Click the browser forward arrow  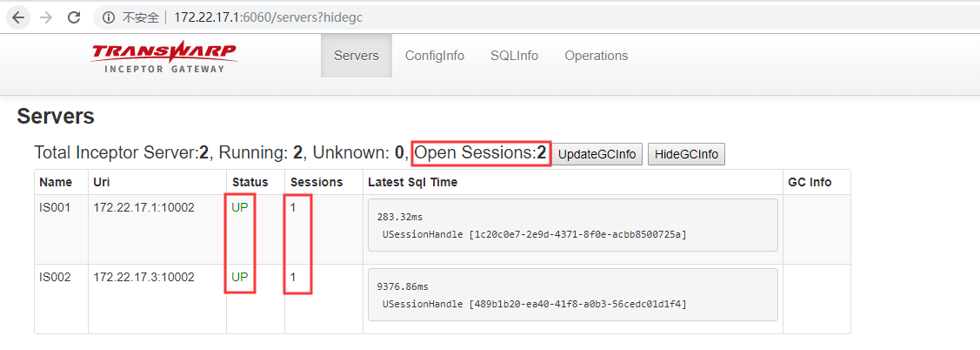pos(46,17)
